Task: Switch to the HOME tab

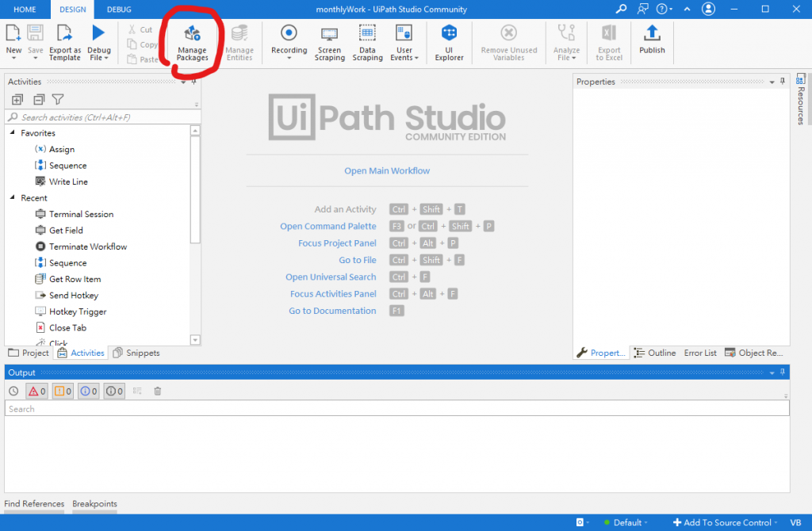Action: point(25,10)
